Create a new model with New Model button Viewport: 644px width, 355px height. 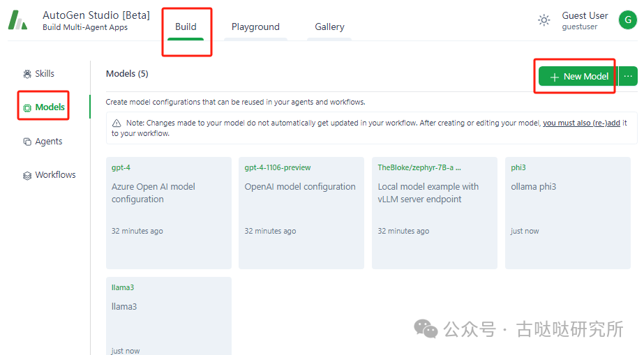click(x=578, y=76)
